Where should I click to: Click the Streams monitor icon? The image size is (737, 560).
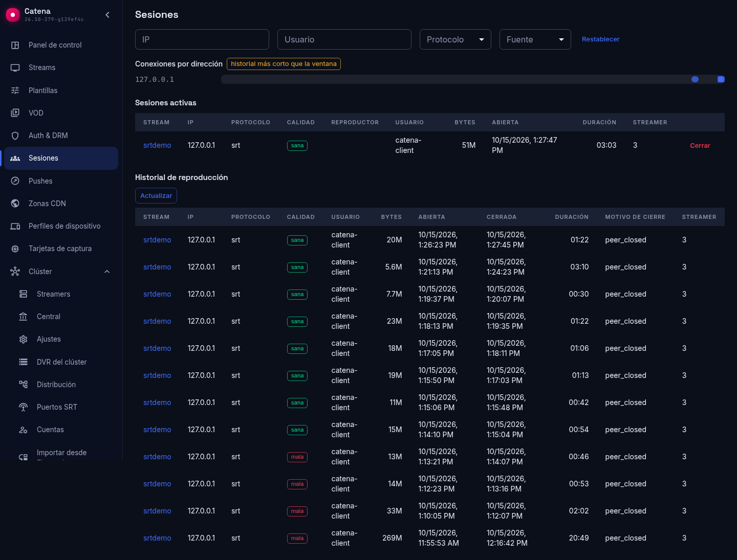click(15, 68)
